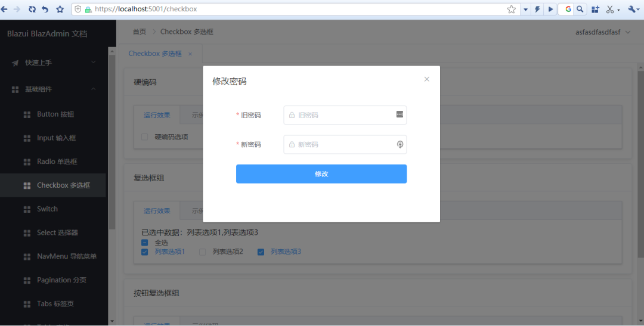The image size is (644, 326).
Task: Open the dropdown arrow next to scissors
Action: (x=618, y=10)
